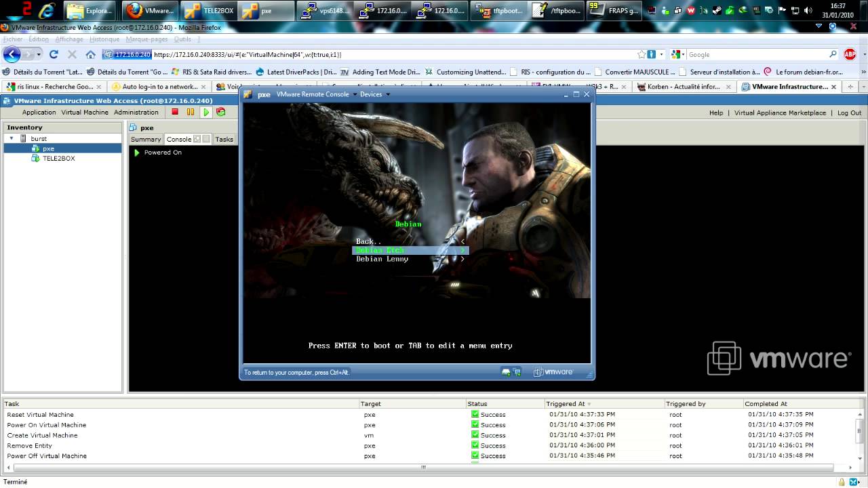Open the Korben browser tab
The width and height of the screenshot is (868, 488).
tap(683, 87)
